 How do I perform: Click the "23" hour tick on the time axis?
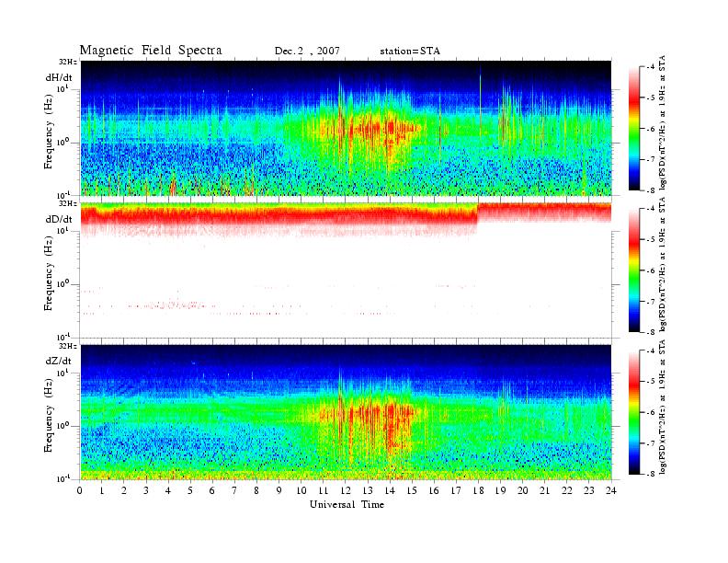click(589, 490)
